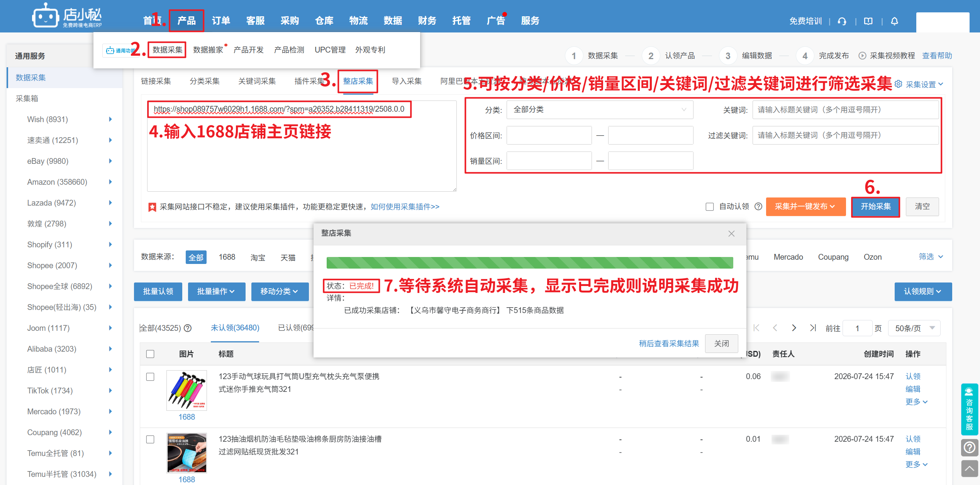Click the 关闭 button in the dialog
Image resolution: width=980 pixels, height=485 pixels.
coord(721,344)
